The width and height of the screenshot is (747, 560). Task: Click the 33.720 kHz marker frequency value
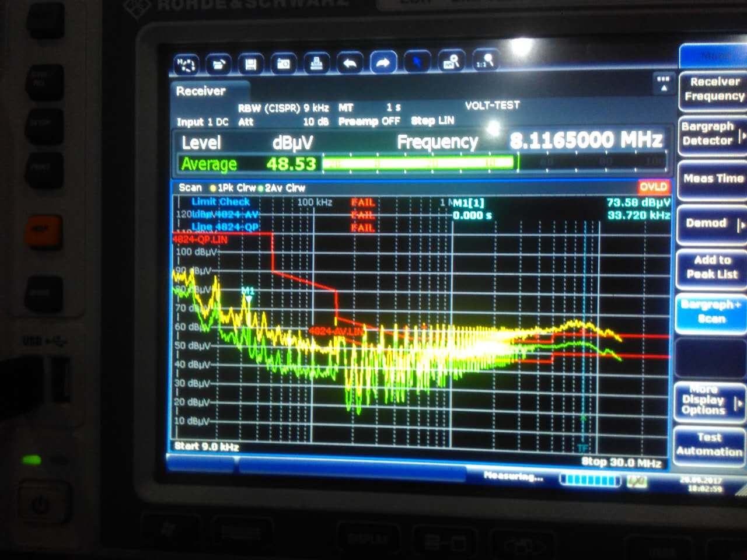tap(638, 215)
